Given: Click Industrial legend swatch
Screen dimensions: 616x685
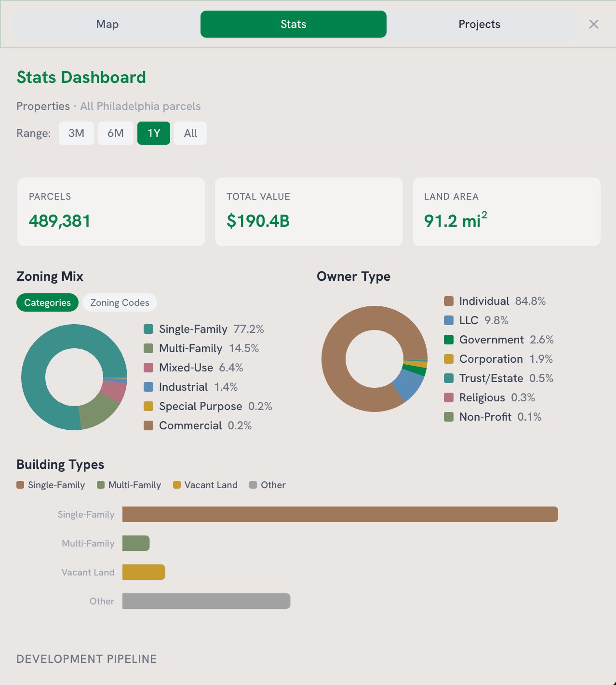Looking at the screenshot, I should (148, 387).
